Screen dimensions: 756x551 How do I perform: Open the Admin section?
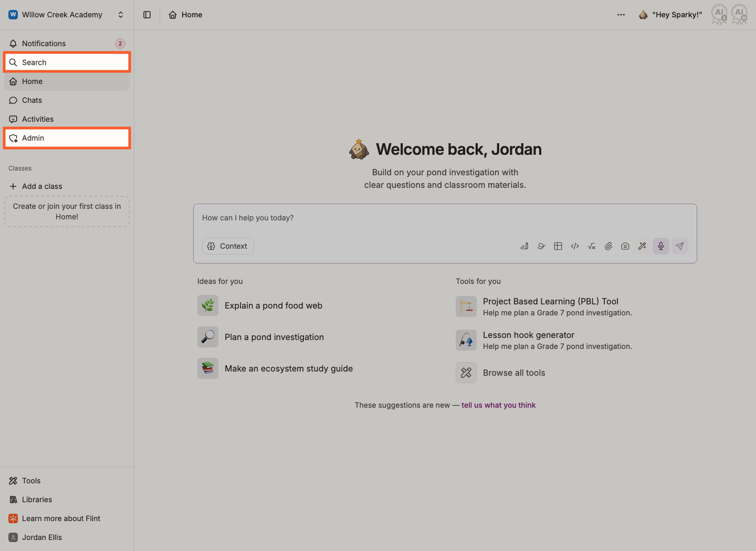tap(67, 138)
